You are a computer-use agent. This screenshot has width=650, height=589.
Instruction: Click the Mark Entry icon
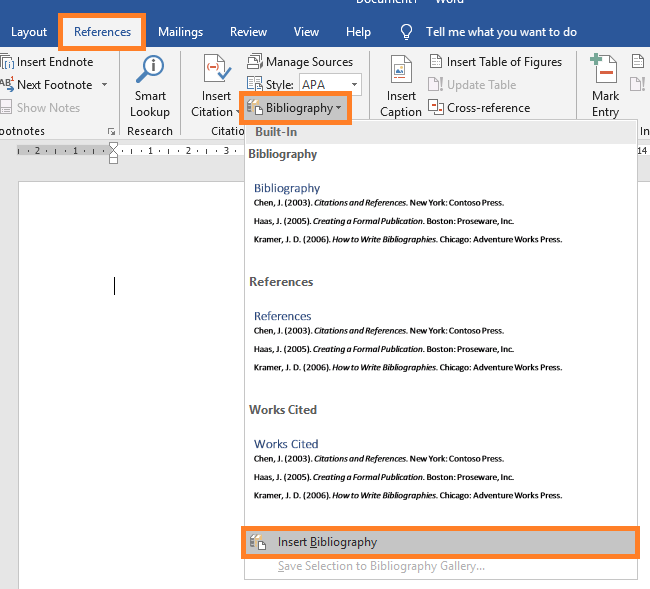pos(605,69)
